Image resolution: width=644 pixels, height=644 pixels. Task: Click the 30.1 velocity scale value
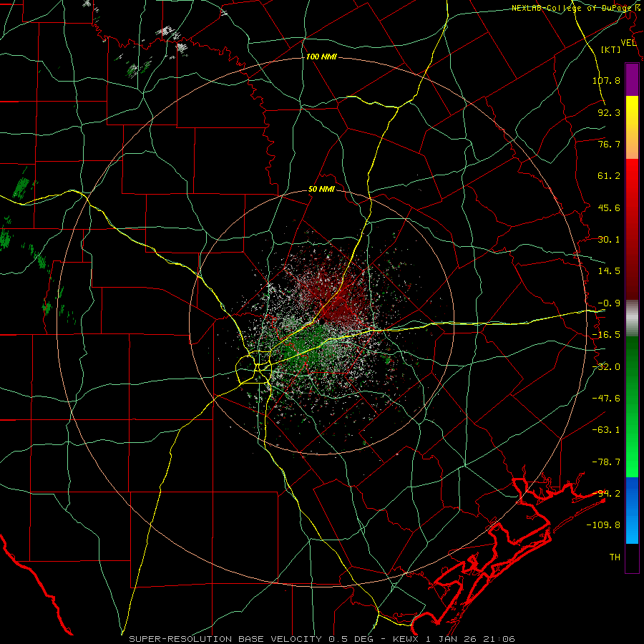pyautogui.click(x=609, y=240)
